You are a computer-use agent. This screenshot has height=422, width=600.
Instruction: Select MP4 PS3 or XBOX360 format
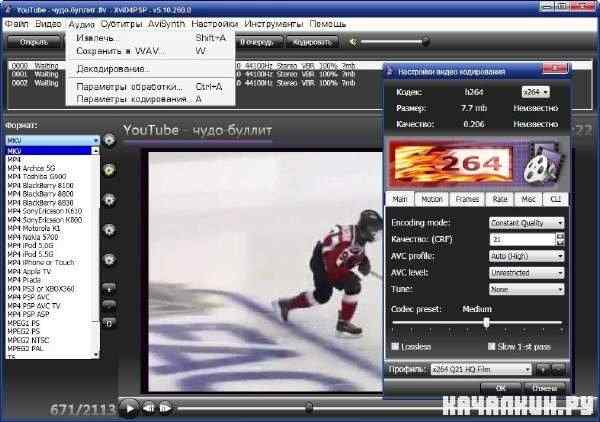(x=49, y=288)
